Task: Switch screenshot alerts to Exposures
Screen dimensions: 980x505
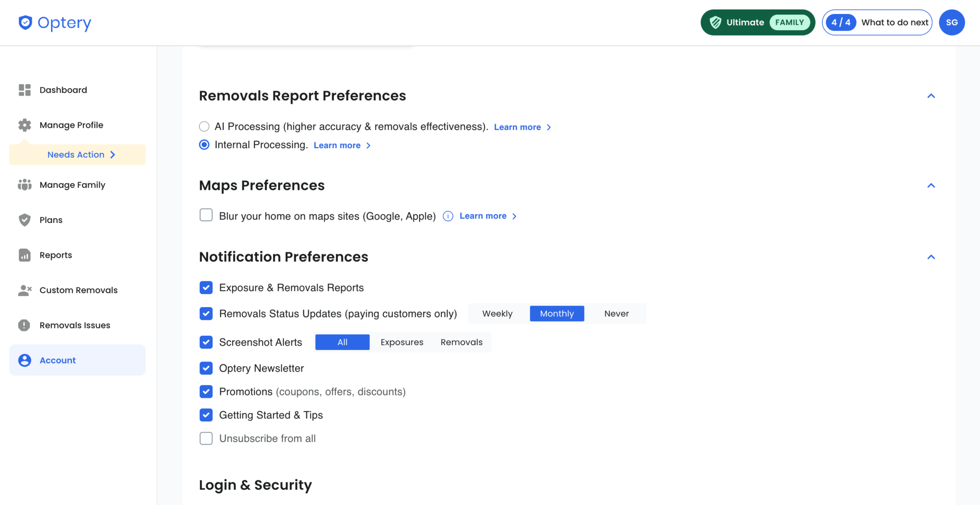Action: pyautogui.click(x=401, y=342)
